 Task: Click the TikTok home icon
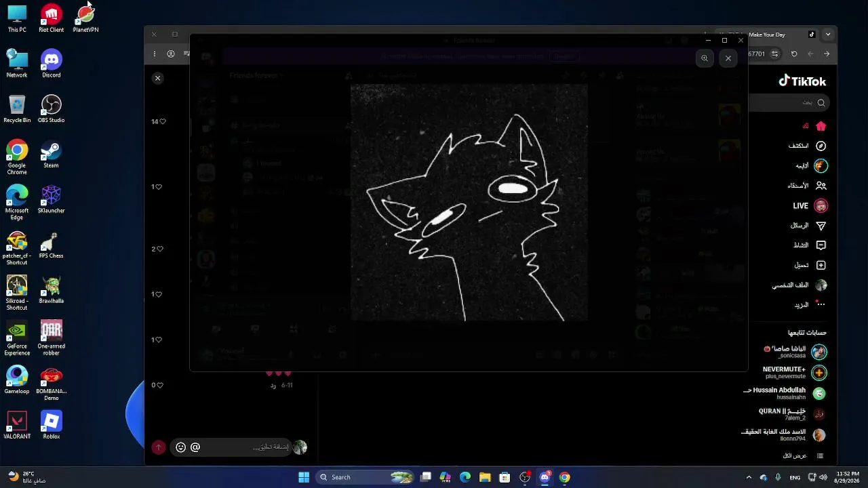tap(821, 126)
